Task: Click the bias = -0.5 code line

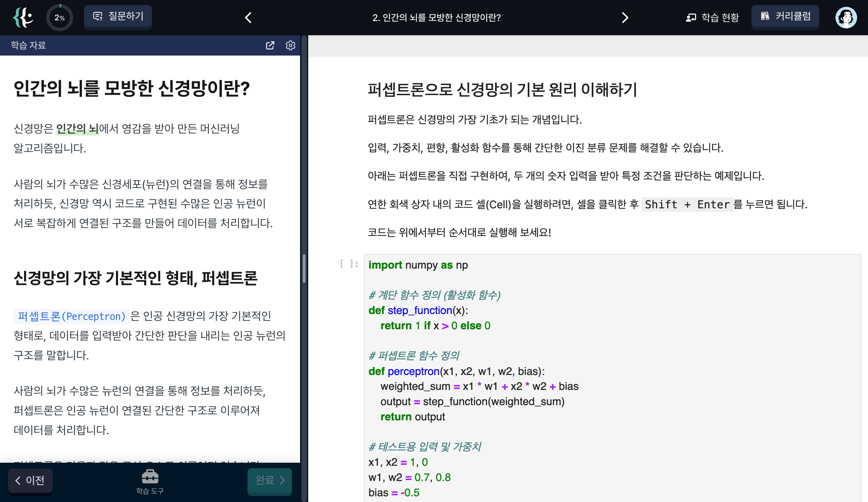Action: [394, 493]
